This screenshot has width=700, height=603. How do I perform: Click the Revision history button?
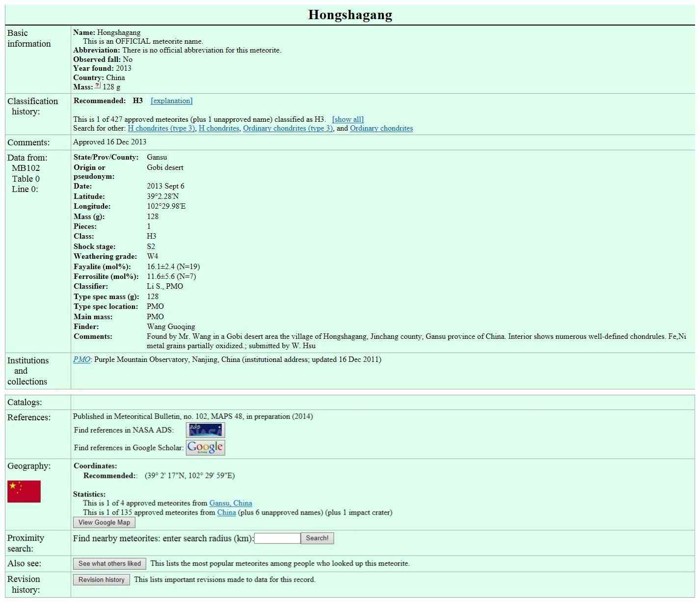pos(101,580)
